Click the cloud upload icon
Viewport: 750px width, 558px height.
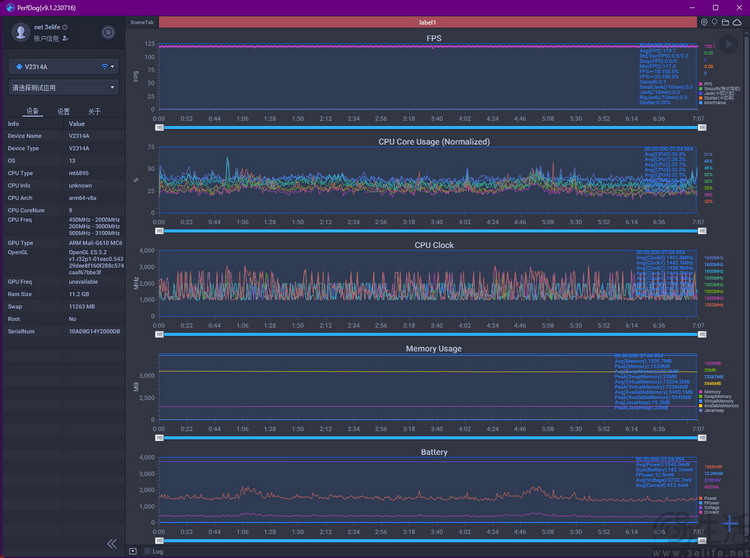pyautogui.click(x=737, y=22)
